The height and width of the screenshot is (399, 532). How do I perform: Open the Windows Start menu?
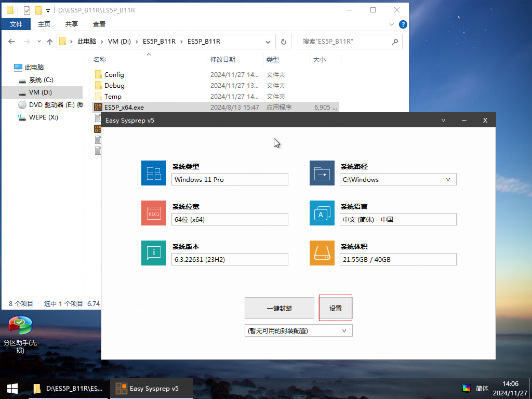pos(12,389)
